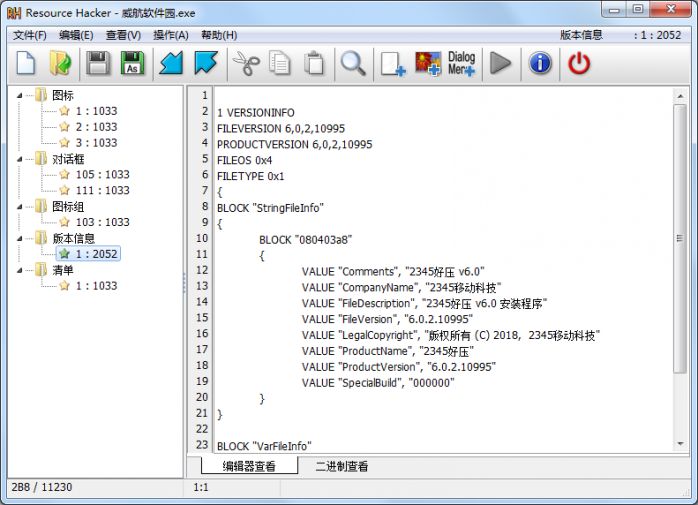Click the 图标 folder label
Viewport: 698px width, 505px height.
[x=63, y=95]
